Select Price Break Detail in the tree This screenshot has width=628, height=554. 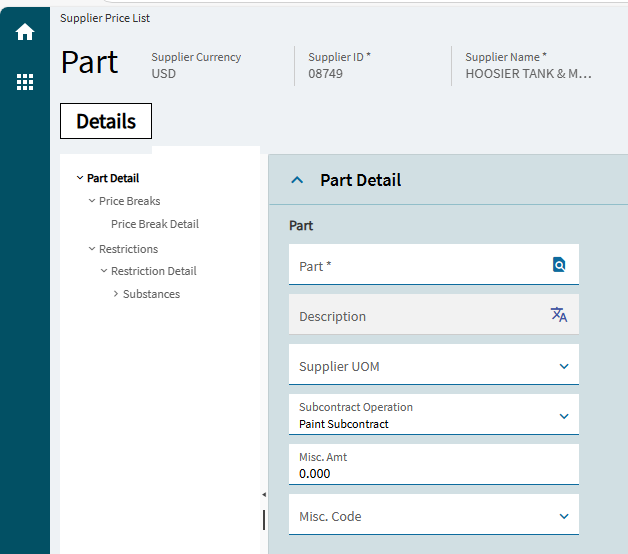point(155,224)
